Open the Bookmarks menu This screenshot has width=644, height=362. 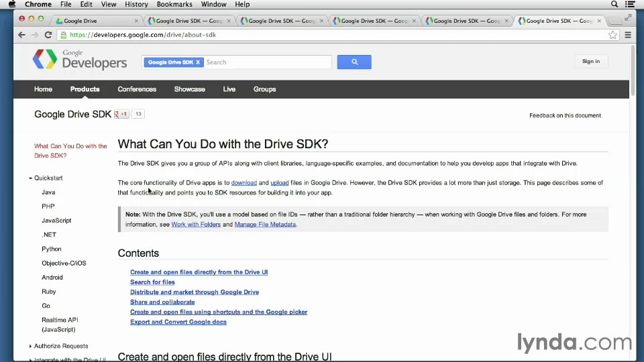click(x=174, y=4)
